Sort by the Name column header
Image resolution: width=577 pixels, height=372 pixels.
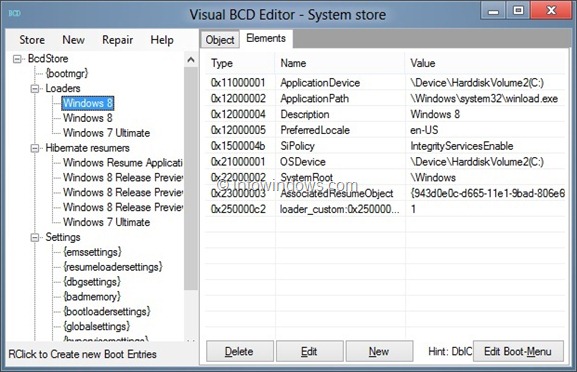(340, 63)
